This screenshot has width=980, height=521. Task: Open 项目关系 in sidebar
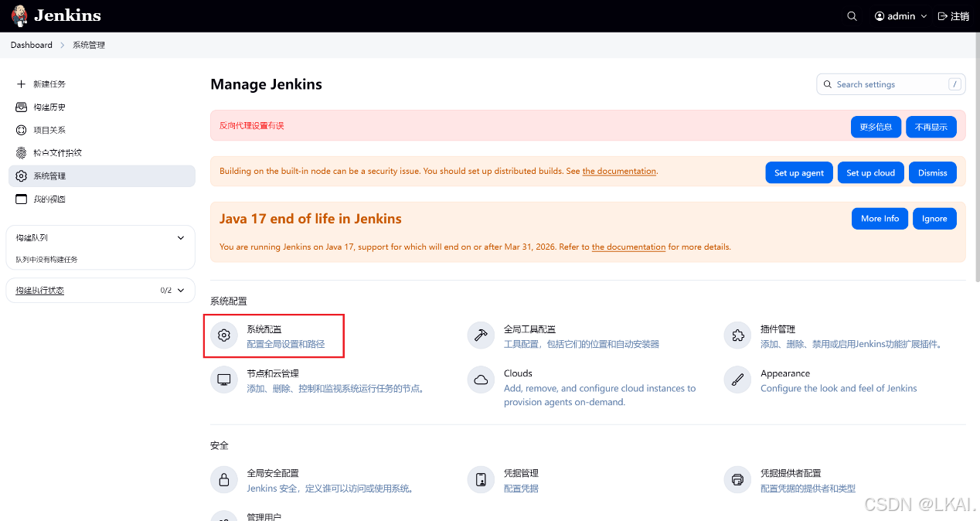point(102,131)
